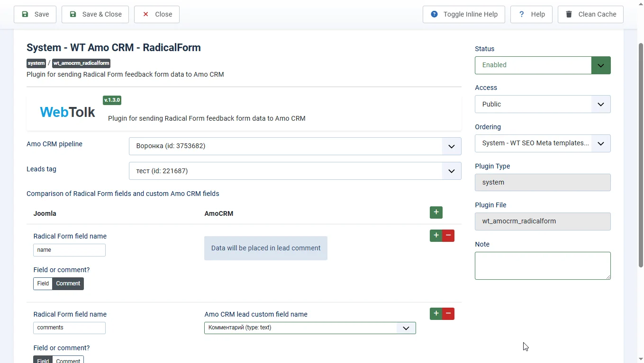Open the Help page

(531, 14)
